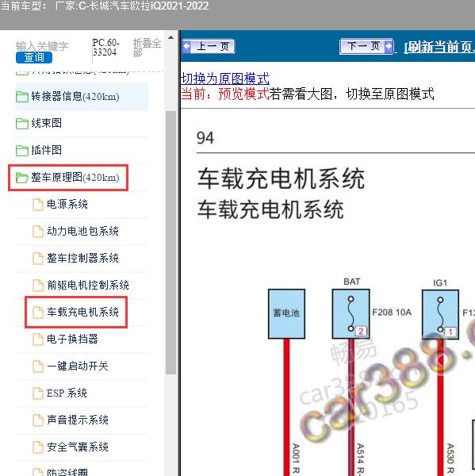This screenshot has height=476, width=475.
Task: Click the sidebar vertical scrollbar thumb
Action: (x=170, y=243)
